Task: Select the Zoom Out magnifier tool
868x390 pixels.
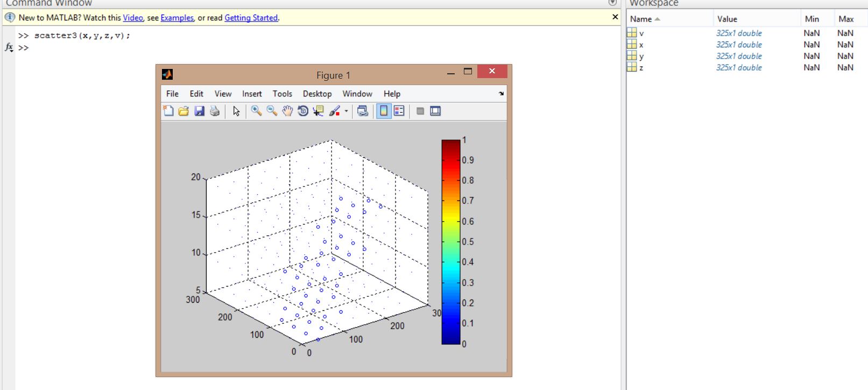Action: point(272,111)
